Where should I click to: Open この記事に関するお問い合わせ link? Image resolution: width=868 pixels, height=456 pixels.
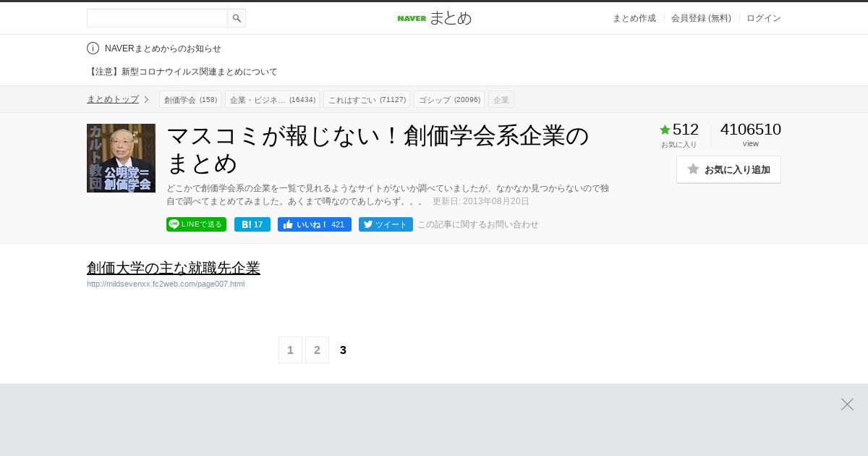(478, 224)
